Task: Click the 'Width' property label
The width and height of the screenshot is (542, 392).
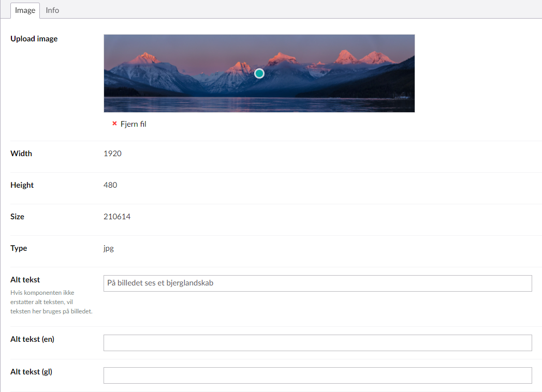Action: [21, 154]
